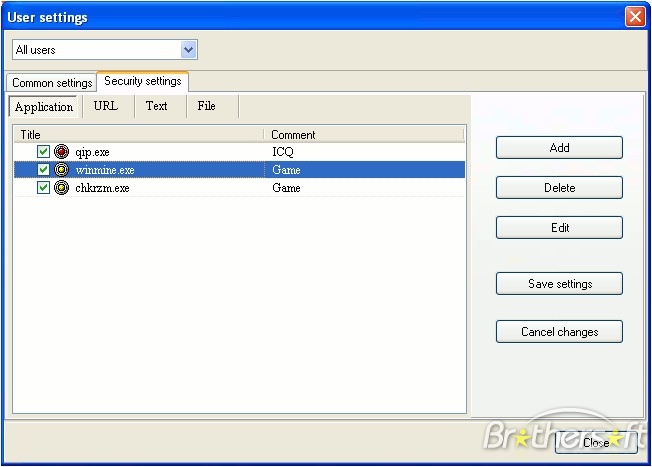Screen dimensions: 652x467
Task: Open the Text sub-tab
Action: [x=156, y=106]
